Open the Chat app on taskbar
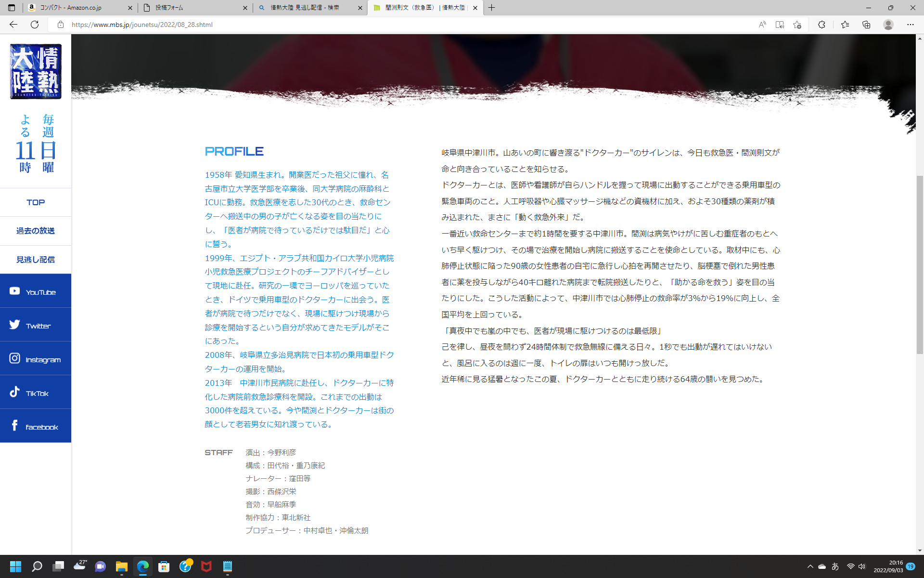924x578 pixels. pos(101,566)
